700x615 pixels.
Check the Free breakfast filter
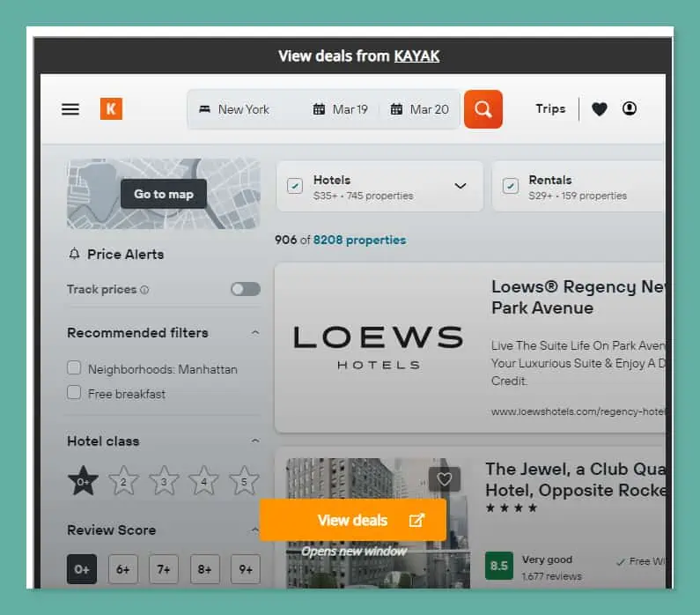(x=74, y=393)
